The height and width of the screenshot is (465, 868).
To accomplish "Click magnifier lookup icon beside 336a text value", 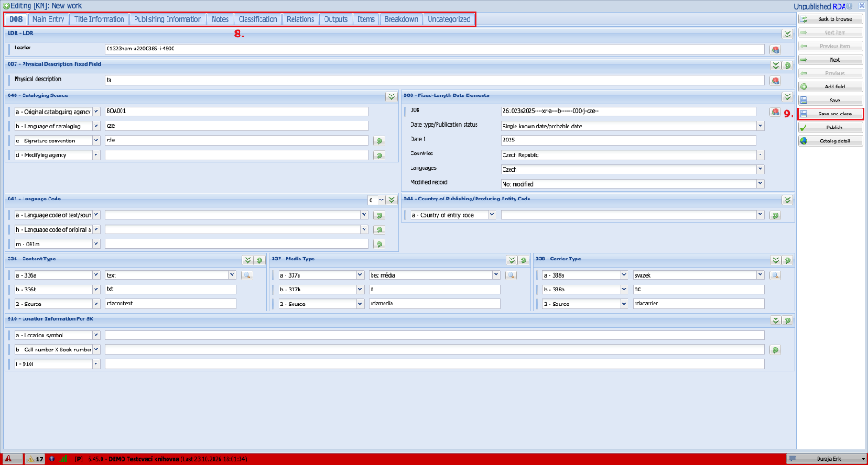I will (x=247, y=275).
